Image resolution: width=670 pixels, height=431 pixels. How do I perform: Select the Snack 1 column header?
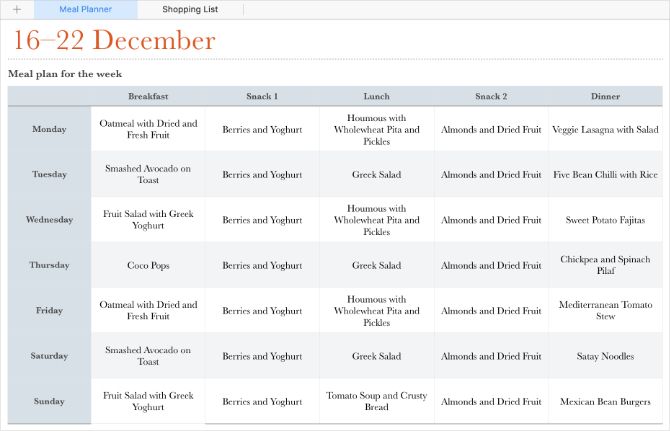[262, 96]
